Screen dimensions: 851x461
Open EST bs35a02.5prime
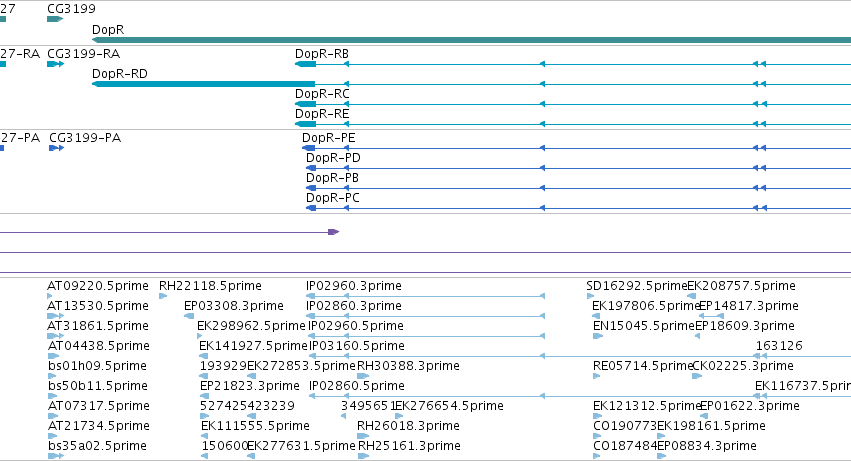pos(97,446)
